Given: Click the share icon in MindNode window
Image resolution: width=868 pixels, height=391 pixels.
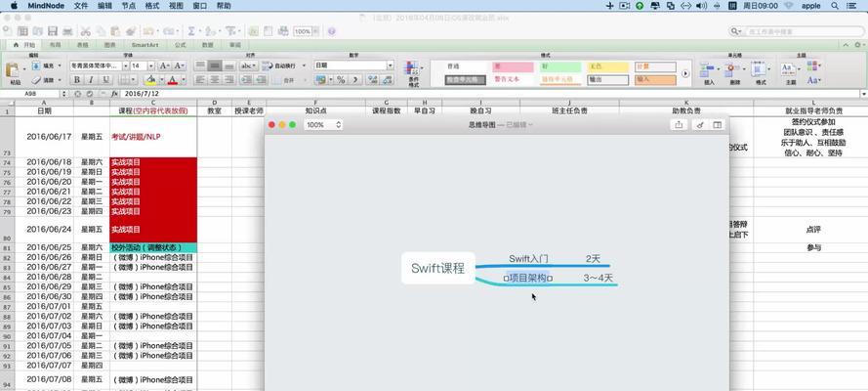Looking at the screenshot, I should [679, 125].
